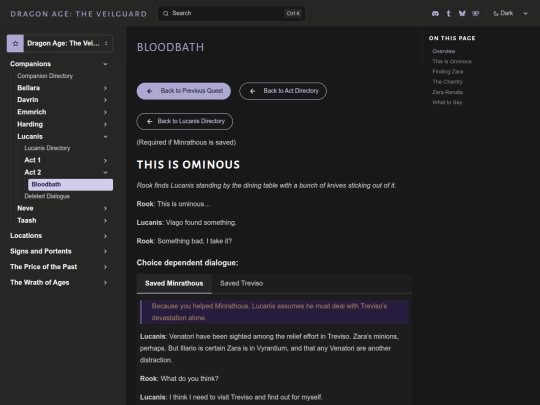Collapse the Companions section
The image size is (540, 405).
pos(105,64)
